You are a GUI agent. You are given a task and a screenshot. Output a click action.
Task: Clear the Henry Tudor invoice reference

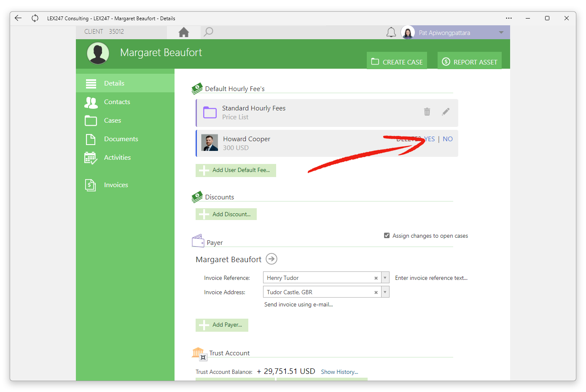click(x=376, y=278)
